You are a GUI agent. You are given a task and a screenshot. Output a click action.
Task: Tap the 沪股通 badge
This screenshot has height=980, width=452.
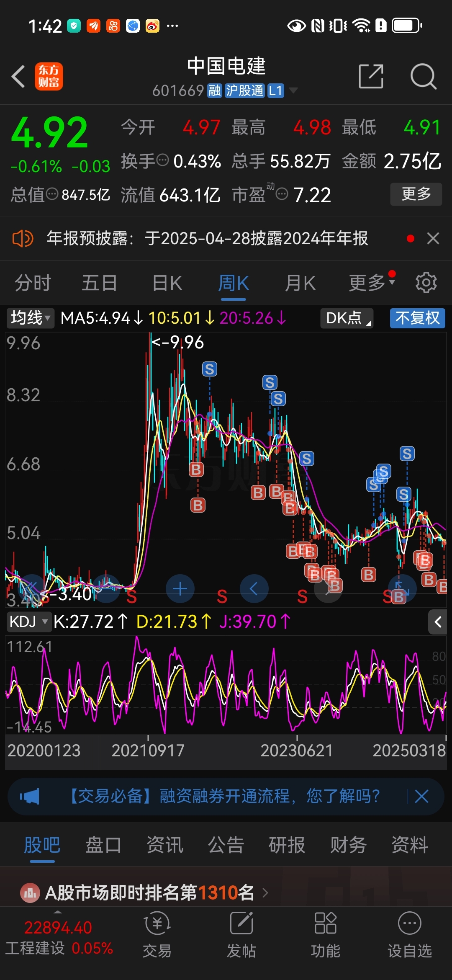[x=244, y=90]
